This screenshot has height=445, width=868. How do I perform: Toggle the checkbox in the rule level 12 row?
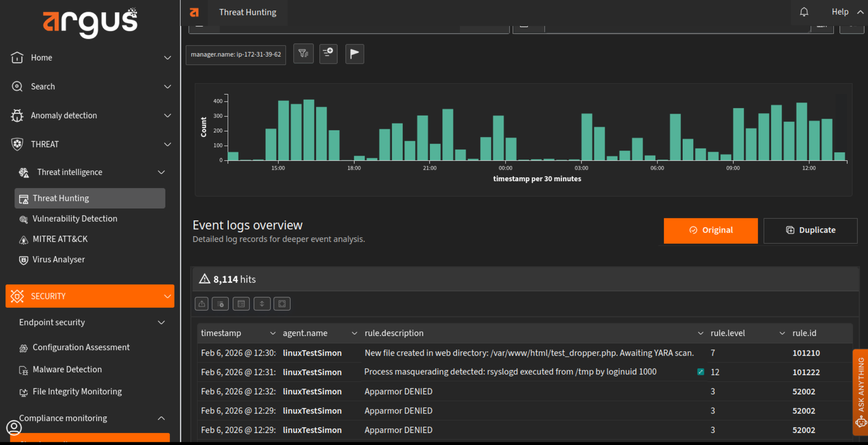(x=700, y=372)
